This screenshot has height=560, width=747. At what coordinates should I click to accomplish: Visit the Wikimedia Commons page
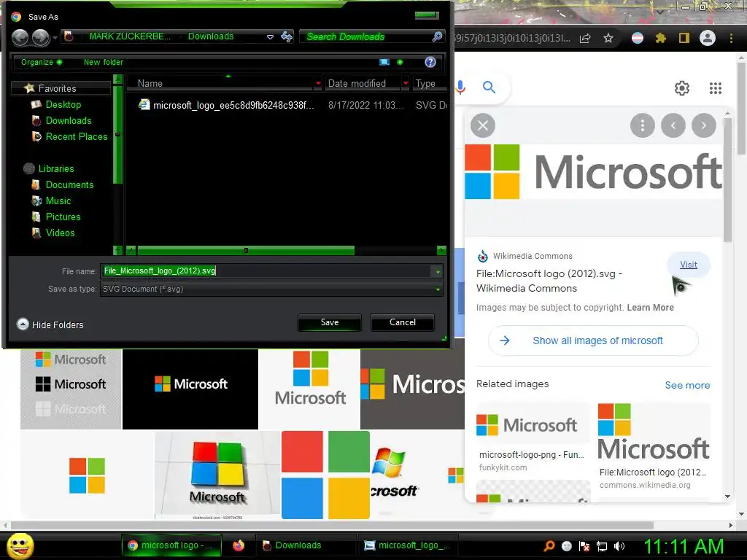click(689, 264)
